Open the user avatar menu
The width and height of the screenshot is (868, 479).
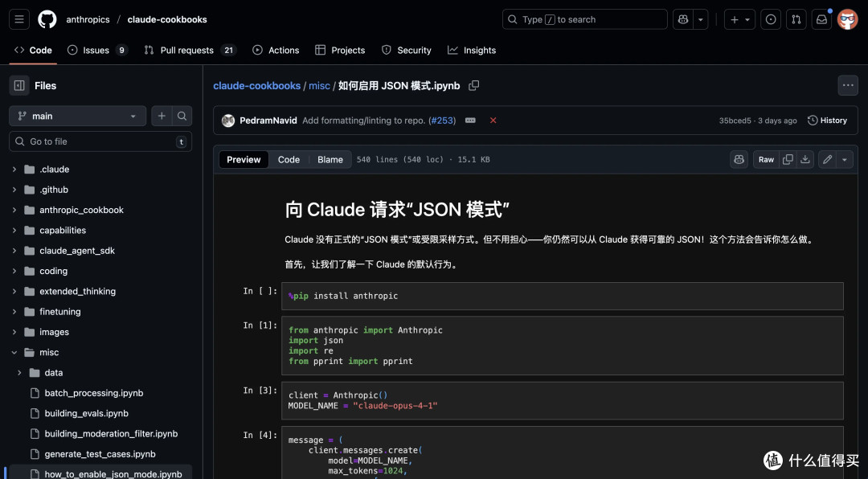click(848, 19)
